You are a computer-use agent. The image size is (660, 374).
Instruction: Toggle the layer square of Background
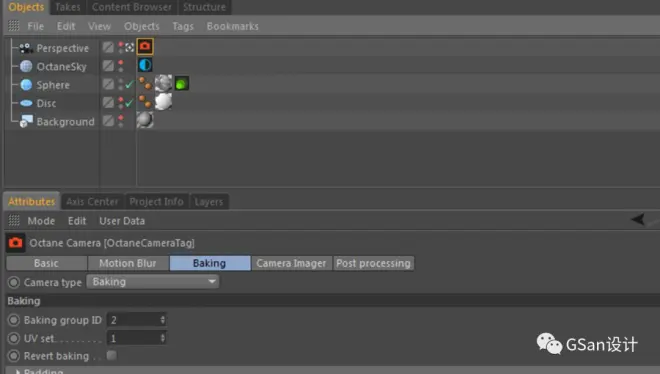[108, 121]
